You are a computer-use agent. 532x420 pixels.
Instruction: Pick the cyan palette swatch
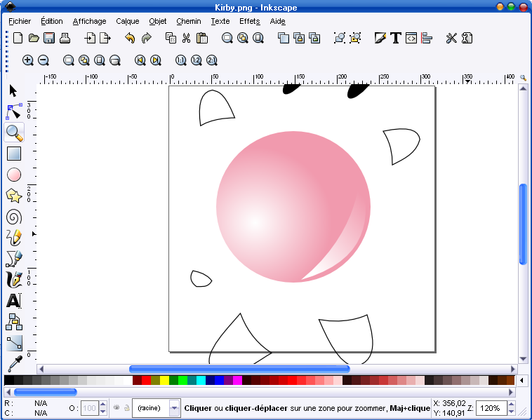(201, 380)
